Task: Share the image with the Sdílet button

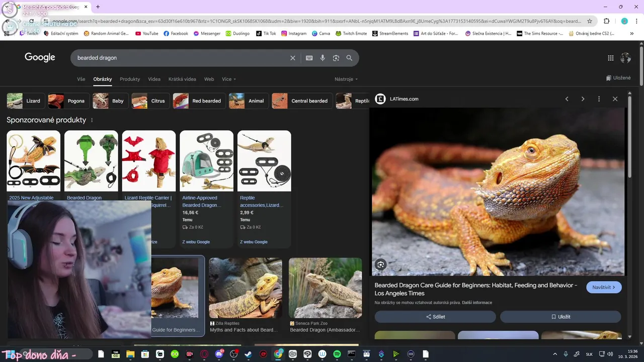Action: [435, 317]
